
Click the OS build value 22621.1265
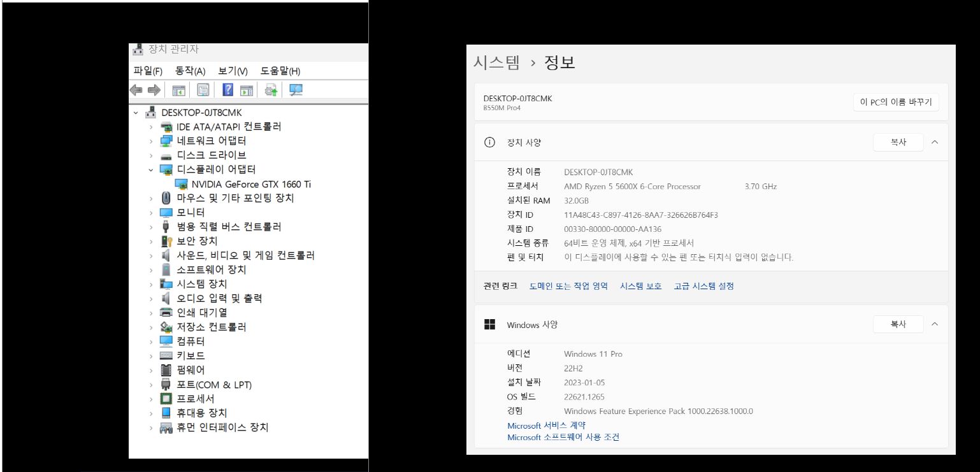584,397
